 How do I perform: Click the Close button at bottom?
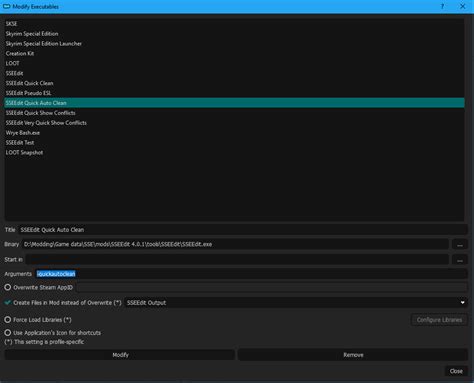click(456, 371)
